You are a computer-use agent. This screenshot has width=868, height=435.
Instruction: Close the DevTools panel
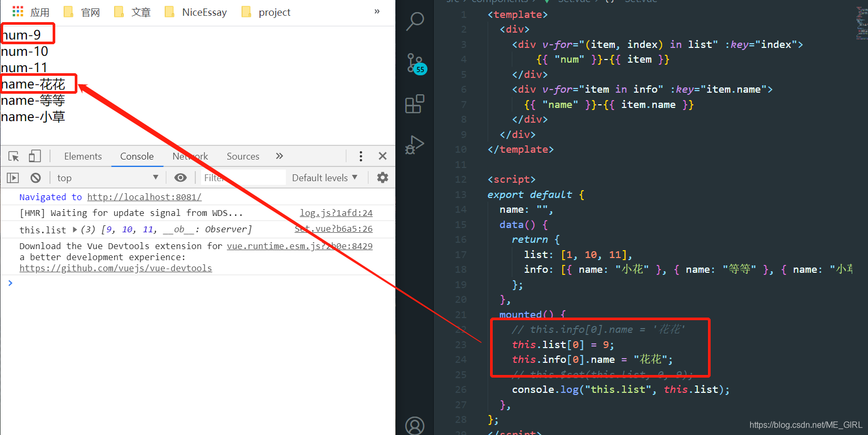point(383,156)
